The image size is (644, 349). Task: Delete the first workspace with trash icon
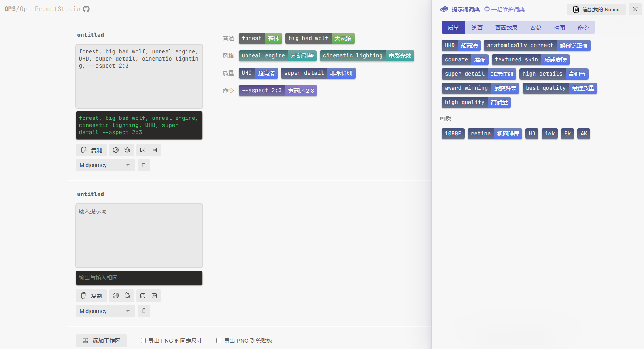coord(144,165)
